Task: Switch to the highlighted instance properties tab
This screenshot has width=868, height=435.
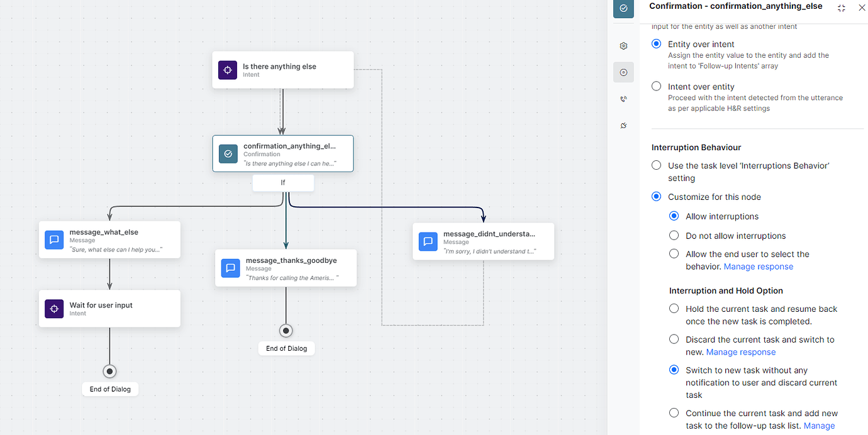Action: tap(623, 72)
